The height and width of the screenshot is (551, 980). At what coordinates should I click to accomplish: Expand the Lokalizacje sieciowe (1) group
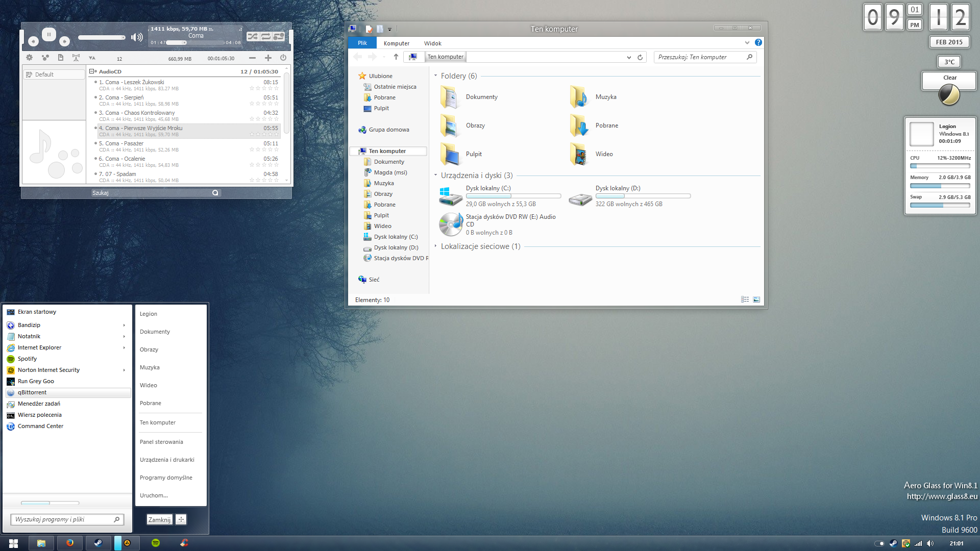436,246
